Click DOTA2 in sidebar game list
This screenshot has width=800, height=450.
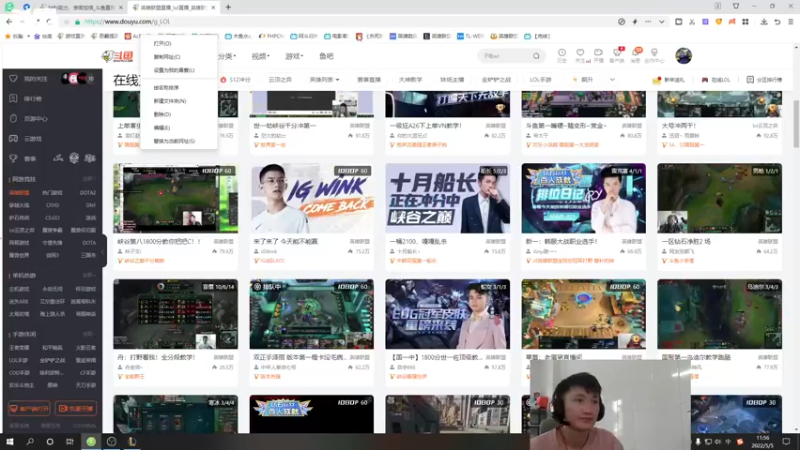88,193
